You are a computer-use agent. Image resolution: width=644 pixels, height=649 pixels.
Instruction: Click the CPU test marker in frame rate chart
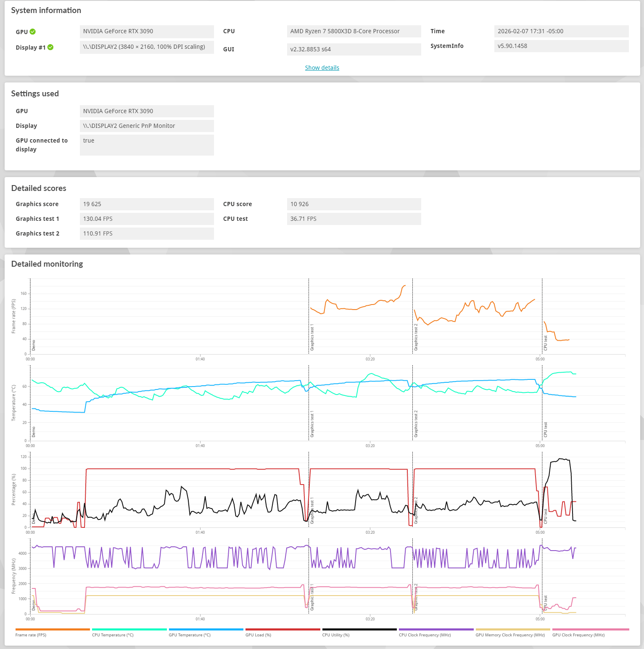545,343
